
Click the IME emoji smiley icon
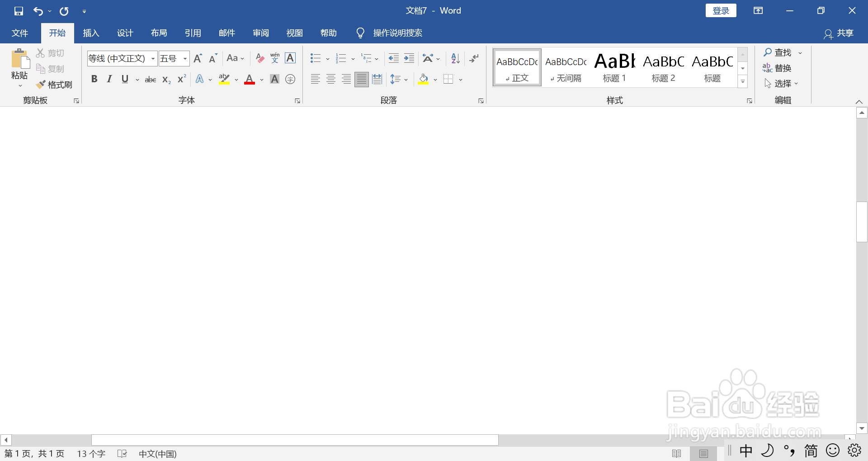coord(833,450)
